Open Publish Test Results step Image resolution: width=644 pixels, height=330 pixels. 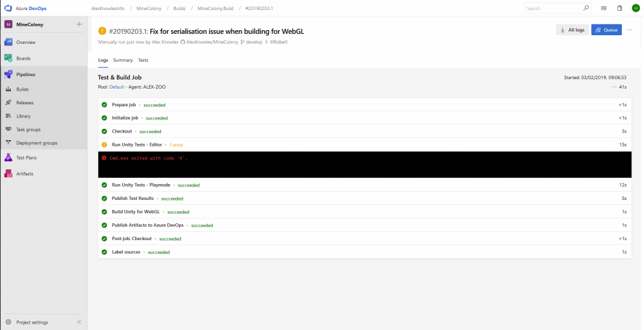pos(365,198)
